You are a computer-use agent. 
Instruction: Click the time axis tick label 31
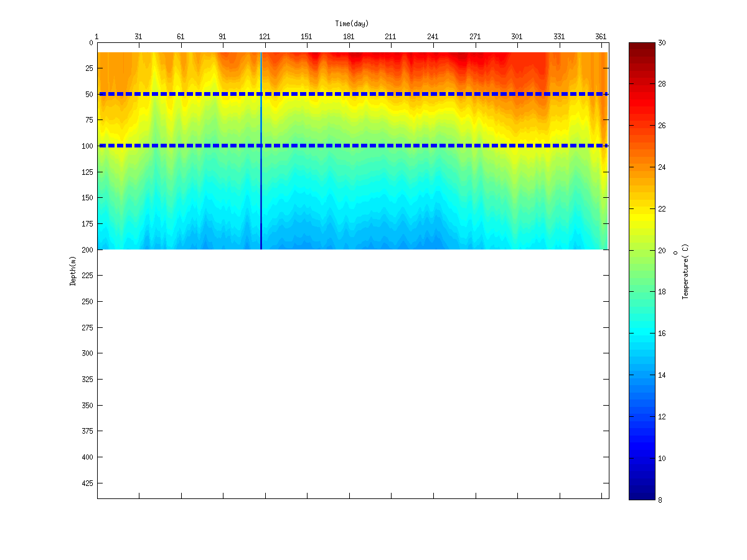click(x=138, y=37)
